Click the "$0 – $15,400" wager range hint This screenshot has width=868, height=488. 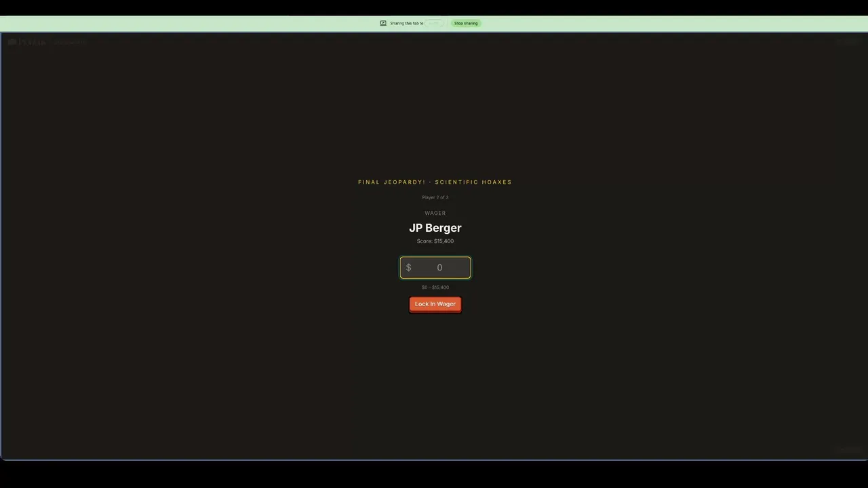[x=435, y=287]
